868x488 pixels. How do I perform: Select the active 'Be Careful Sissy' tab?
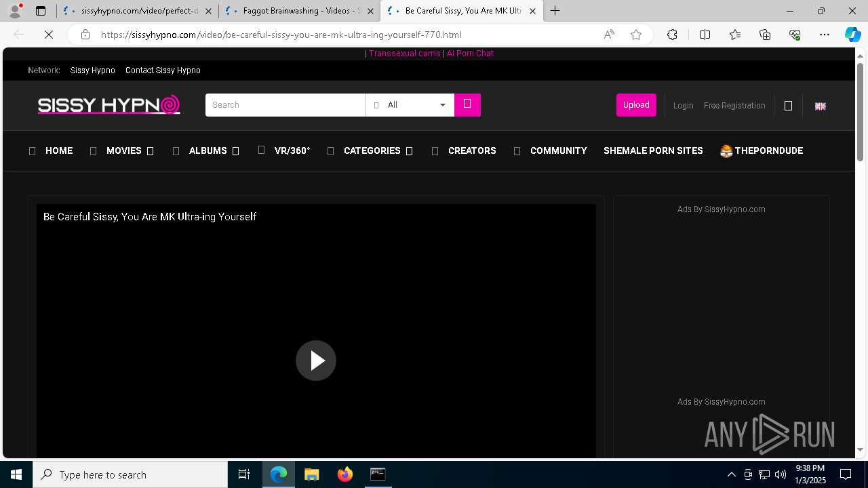pyautogui.click(x=461, y=11)
